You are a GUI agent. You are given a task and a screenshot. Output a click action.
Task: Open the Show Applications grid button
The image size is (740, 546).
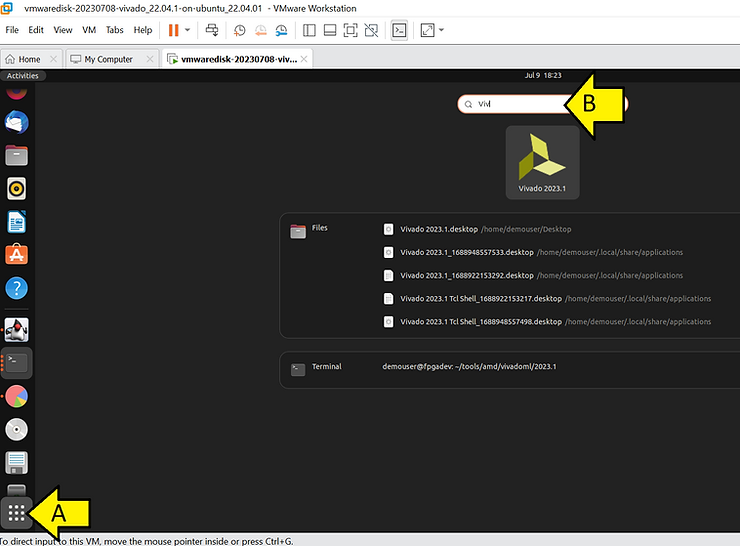[x=16, y=513]
